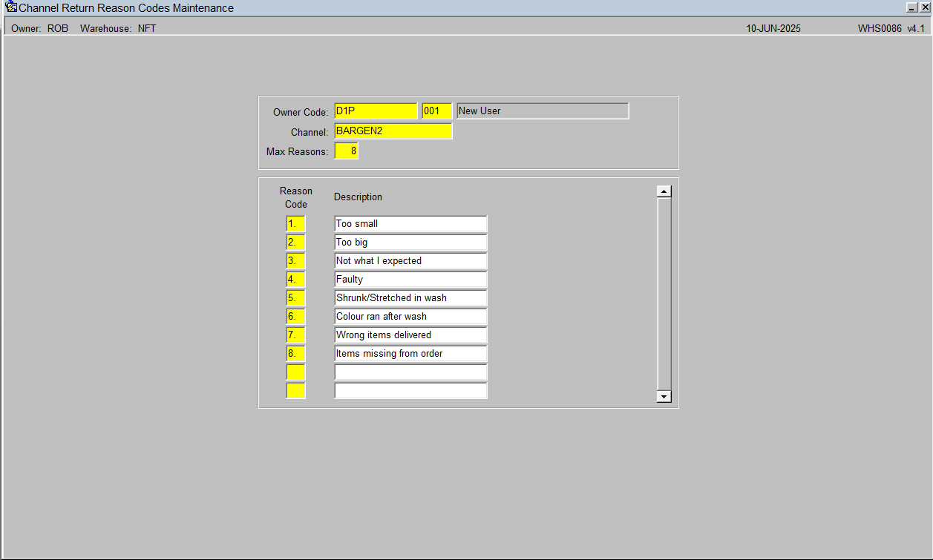Screen dimensions: 933x560
Task: Click the 'Wrong items delivered' description
Action: (x=410, y=335)
